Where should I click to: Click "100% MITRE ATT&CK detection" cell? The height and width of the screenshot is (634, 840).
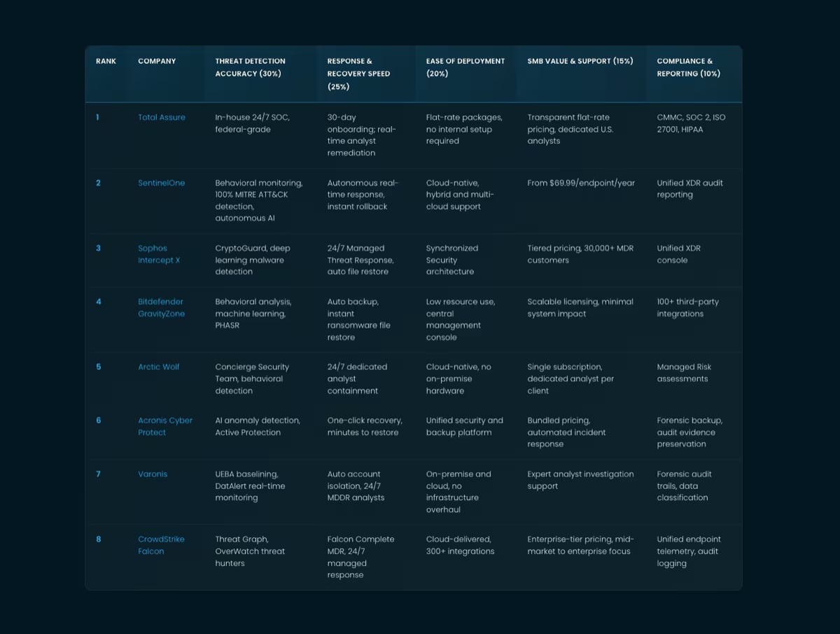tap(259, 200)
